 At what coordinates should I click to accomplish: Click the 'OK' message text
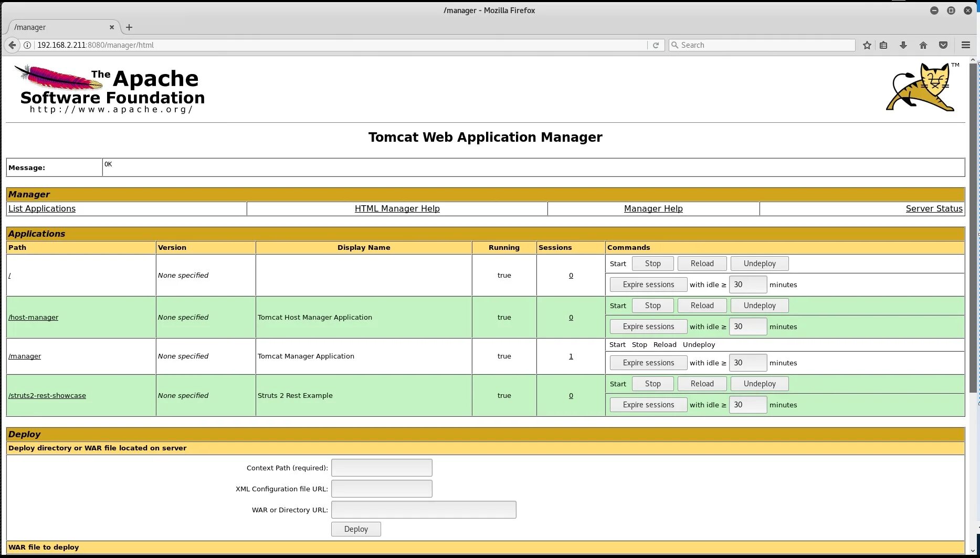click(x=108, y=164)
